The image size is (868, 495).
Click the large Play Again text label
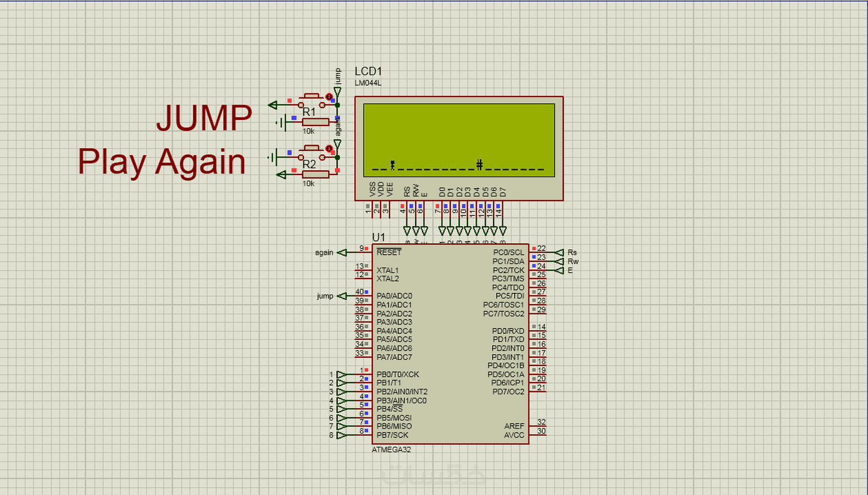pos(162,162)
